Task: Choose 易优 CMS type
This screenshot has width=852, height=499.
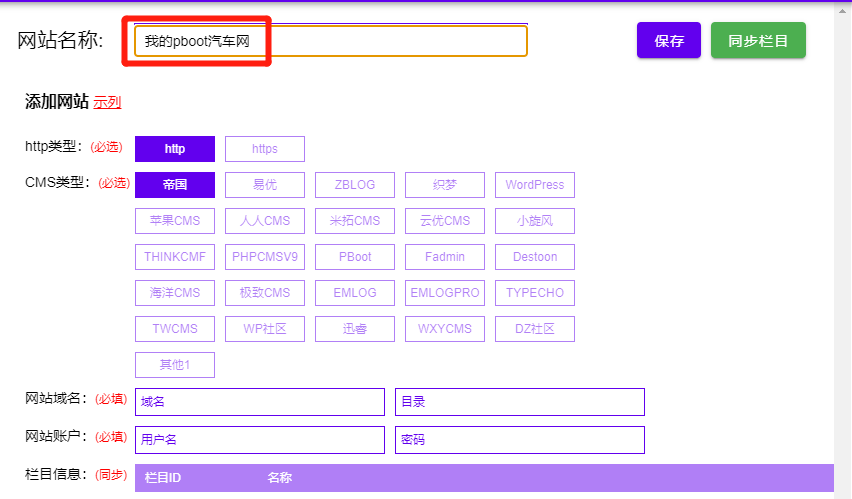Action: coord(265,185)
